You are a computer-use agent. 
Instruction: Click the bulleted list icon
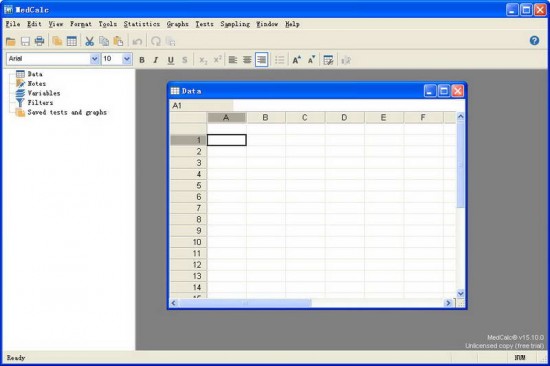coord(280,60)
